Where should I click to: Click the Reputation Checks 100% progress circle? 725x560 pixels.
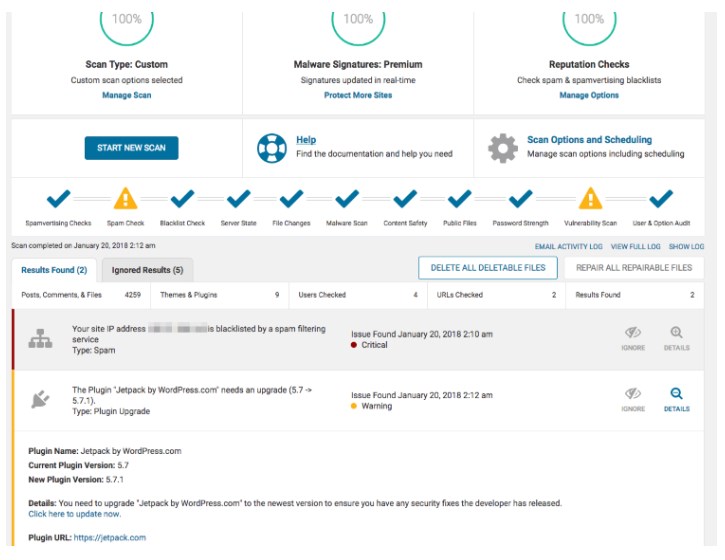tap(589, 22)
